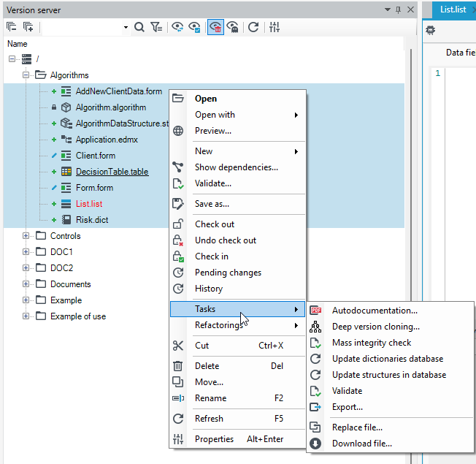The width and height of the screenshot is (476, 464).
Task: Open properties via the toolbar sliders icon
Action: [274, 27]
